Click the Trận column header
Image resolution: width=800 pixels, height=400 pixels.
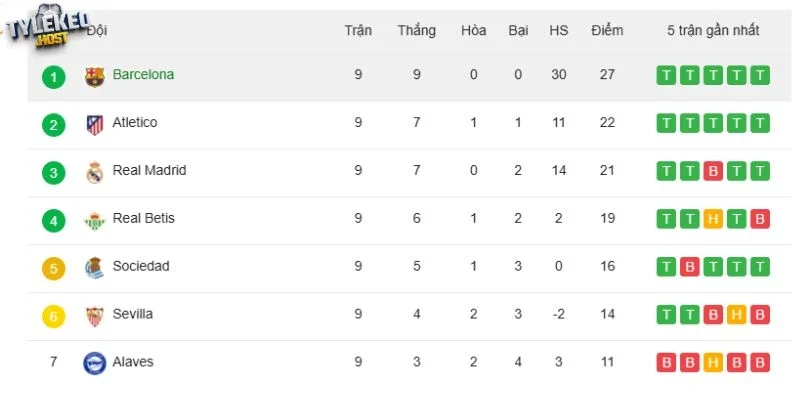point(358,31)
